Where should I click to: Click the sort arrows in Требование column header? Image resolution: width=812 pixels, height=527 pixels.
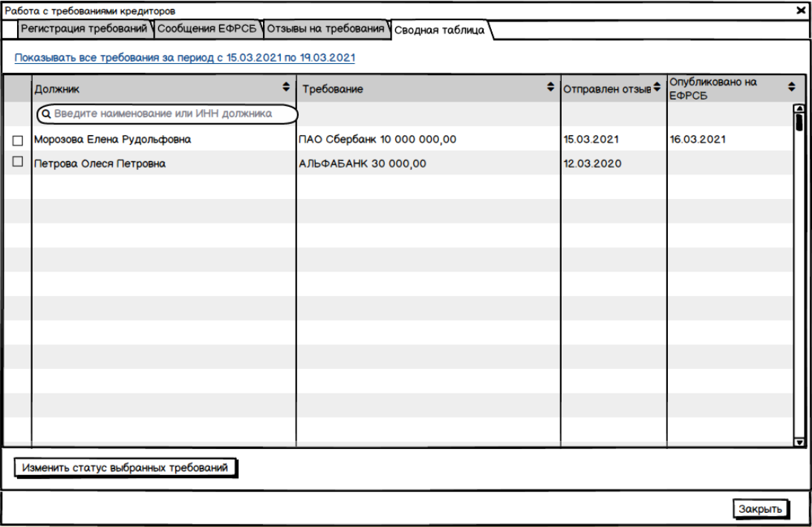coord(550,88)
